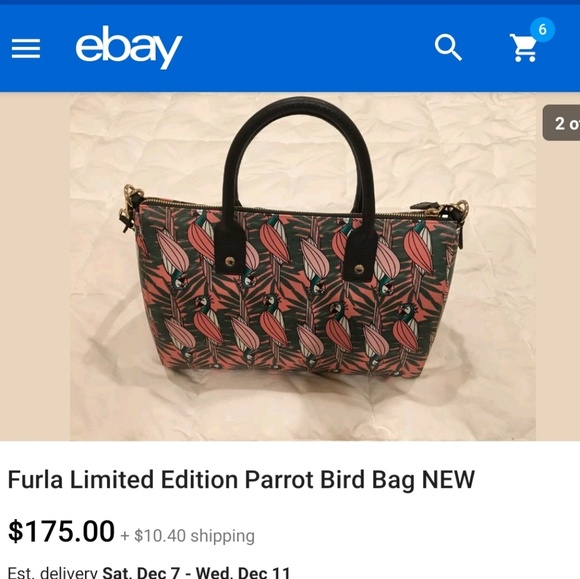Tap the beige area right of the photo
The width and height of the screenshot is (580, 579).
pyautogui.click(x=558, y=289)
